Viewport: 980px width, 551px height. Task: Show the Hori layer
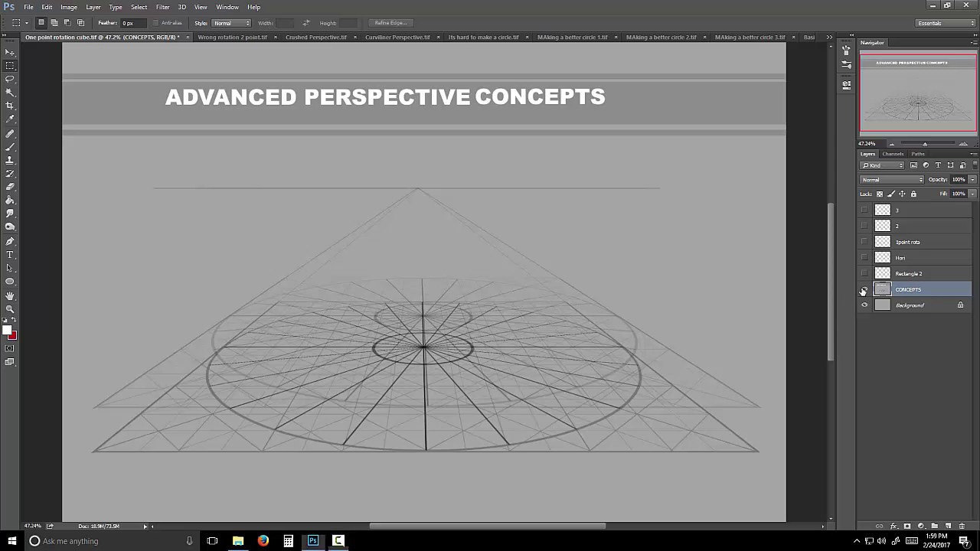[x=864, y=257]
